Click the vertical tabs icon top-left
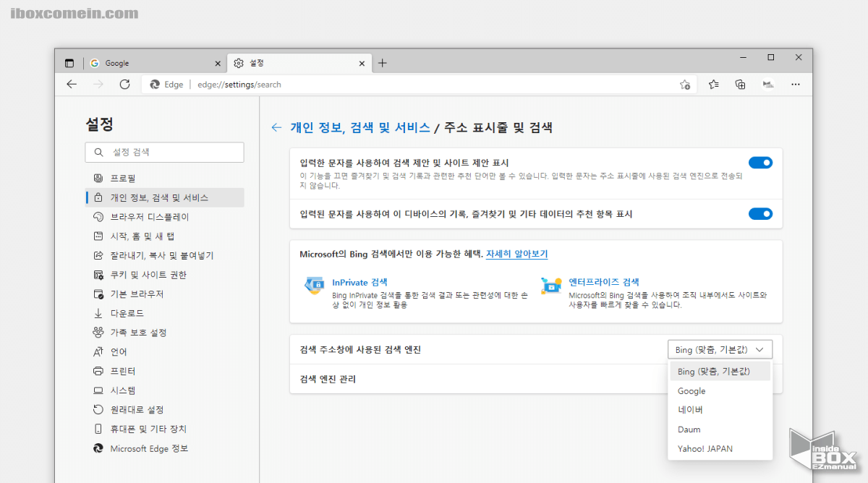Image resolution: width=868 pixels, height=483 pixels. tap(69, 63)
